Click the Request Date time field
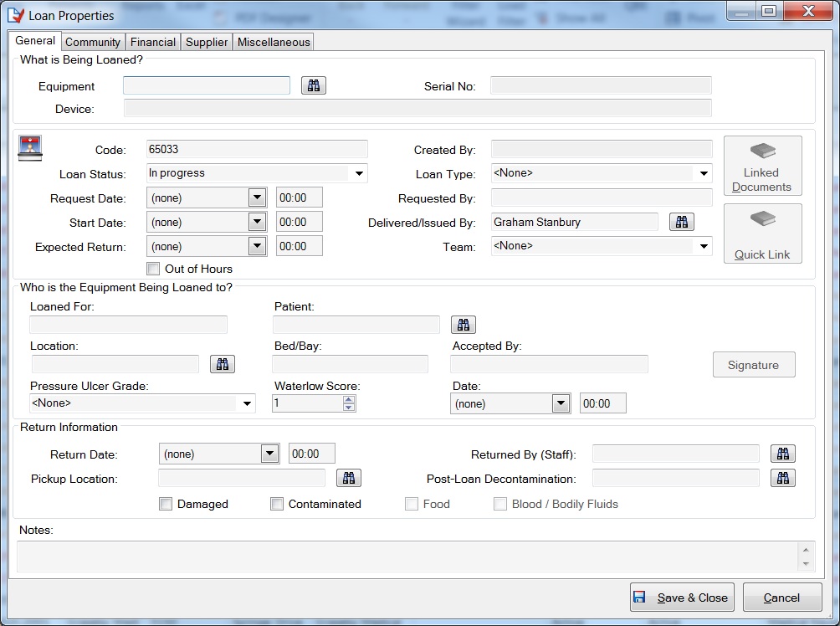This screenshot has height=626, width=840. [x=300, y=198]
